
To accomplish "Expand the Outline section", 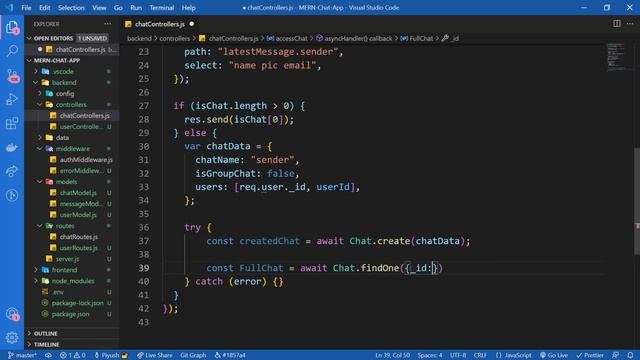I will pos(71,333).
